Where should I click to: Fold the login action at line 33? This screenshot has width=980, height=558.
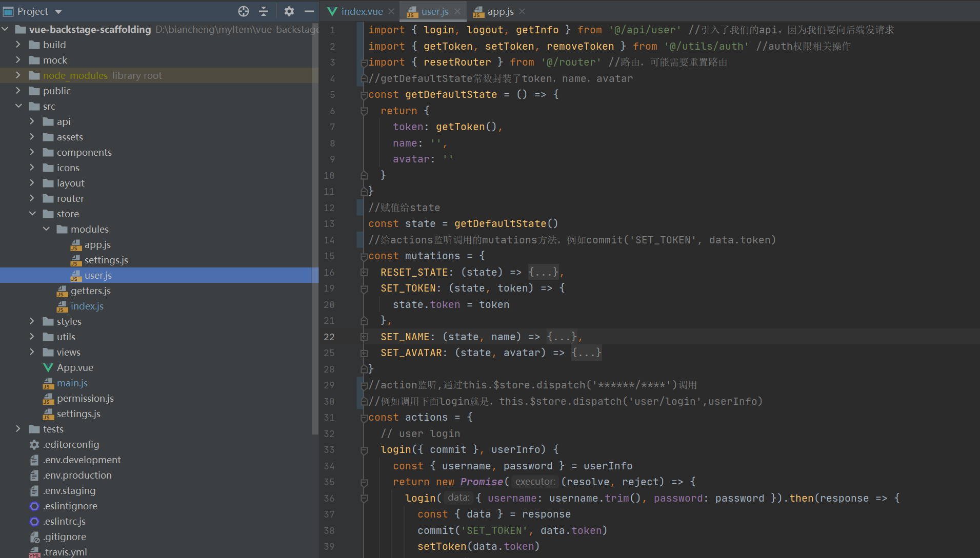[x=364, y=450]
